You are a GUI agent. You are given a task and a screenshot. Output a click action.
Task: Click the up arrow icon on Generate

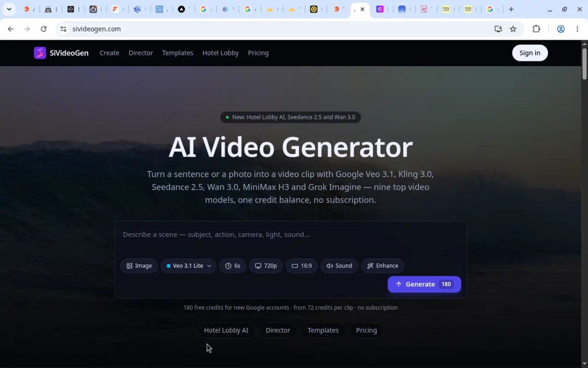(x=399, y=284)
